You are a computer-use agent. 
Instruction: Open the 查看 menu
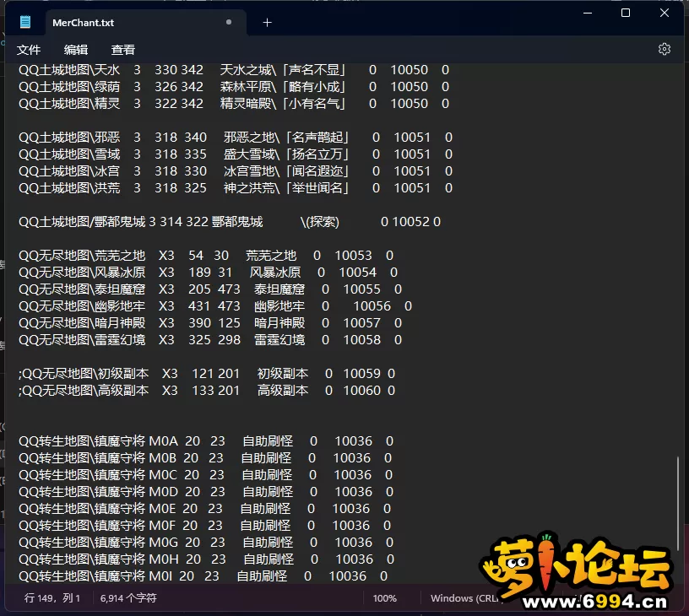tap(123, 50)
